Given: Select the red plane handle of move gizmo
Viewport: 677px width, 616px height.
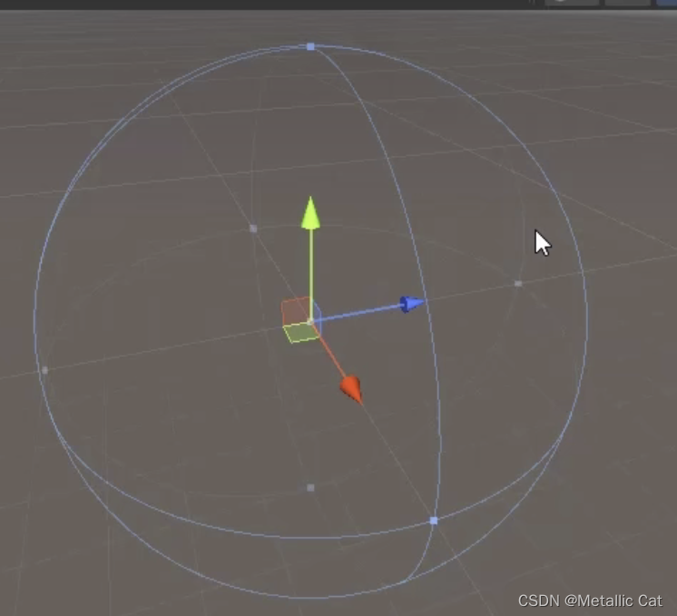Looking at the screenshot, I should pyautogui.click(x=295, y=311).
